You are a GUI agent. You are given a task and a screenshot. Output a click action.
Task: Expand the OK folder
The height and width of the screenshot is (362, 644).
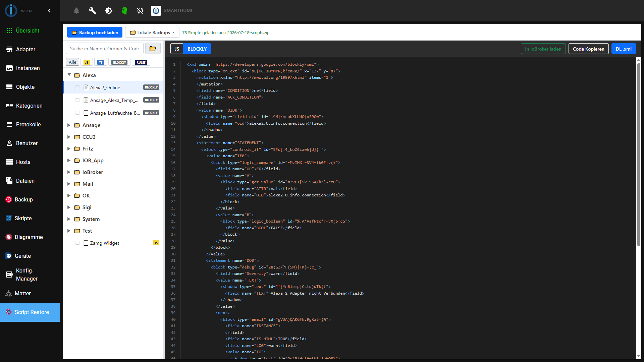69,195
